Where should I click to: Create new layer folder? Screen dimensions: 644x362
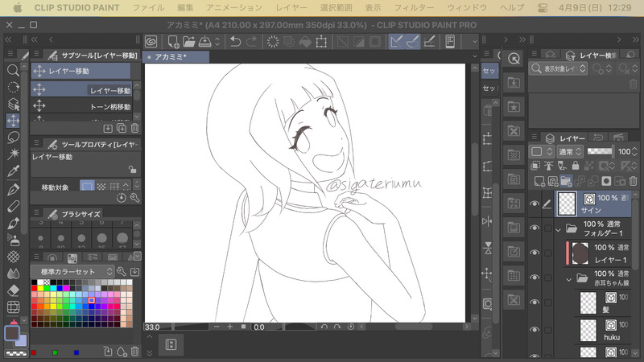pyautogui.click(x=566, y=181)
